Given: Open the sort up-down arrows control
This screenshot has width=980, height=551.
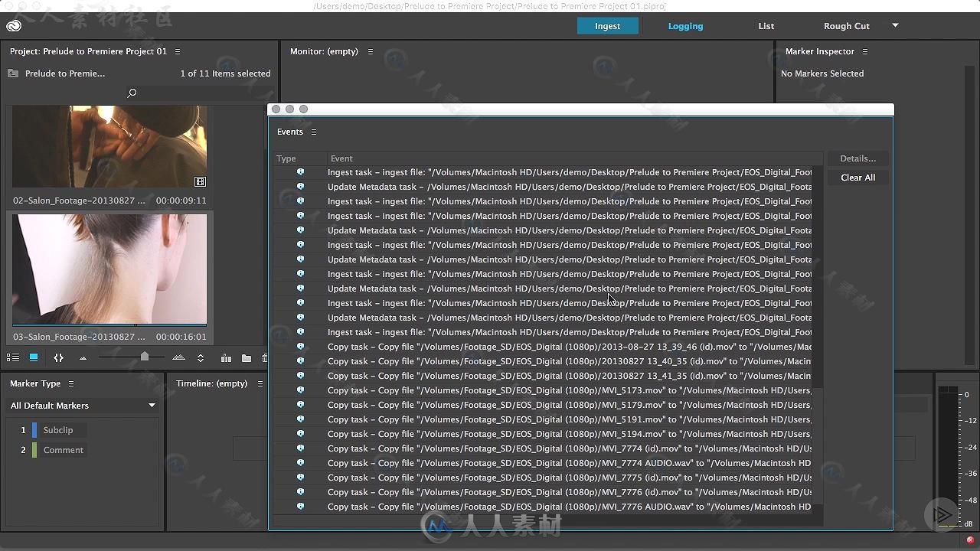Looking at the screenshot, I should 201,357.
